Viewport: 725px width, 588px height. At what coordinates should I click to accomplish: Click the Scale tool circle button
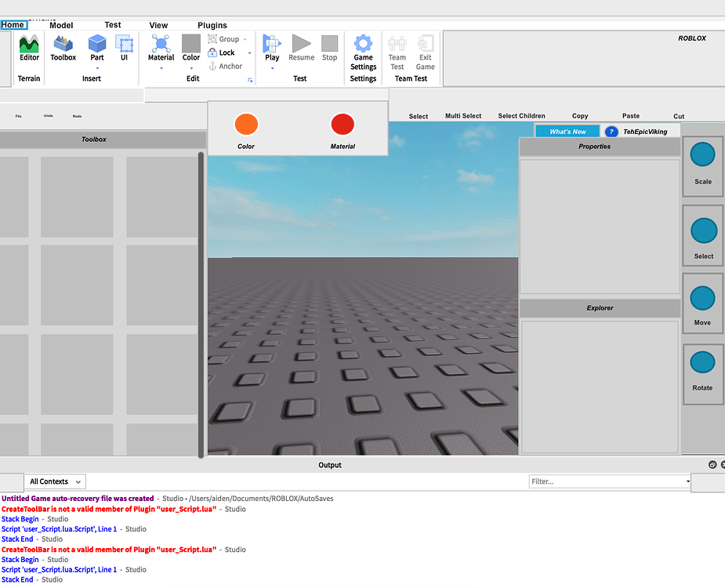(x=702, y=154)
